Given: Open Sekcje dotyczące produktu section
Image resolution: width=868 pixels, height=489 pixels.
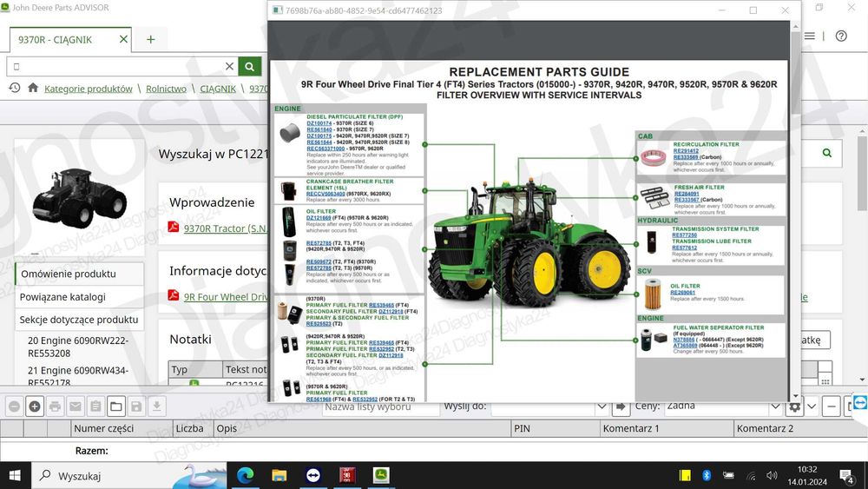Looking at the screenshot, I should coord(80,320).
